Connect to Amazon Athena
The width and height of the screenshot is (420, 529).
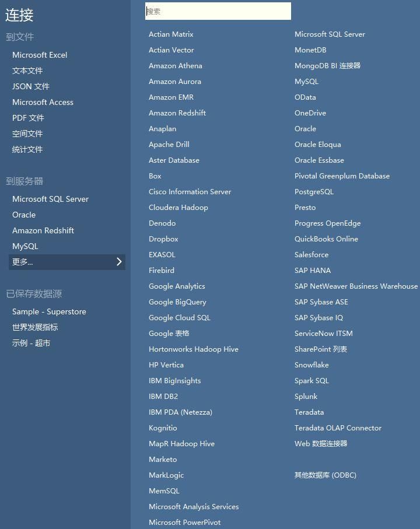(x=176, y=66)
